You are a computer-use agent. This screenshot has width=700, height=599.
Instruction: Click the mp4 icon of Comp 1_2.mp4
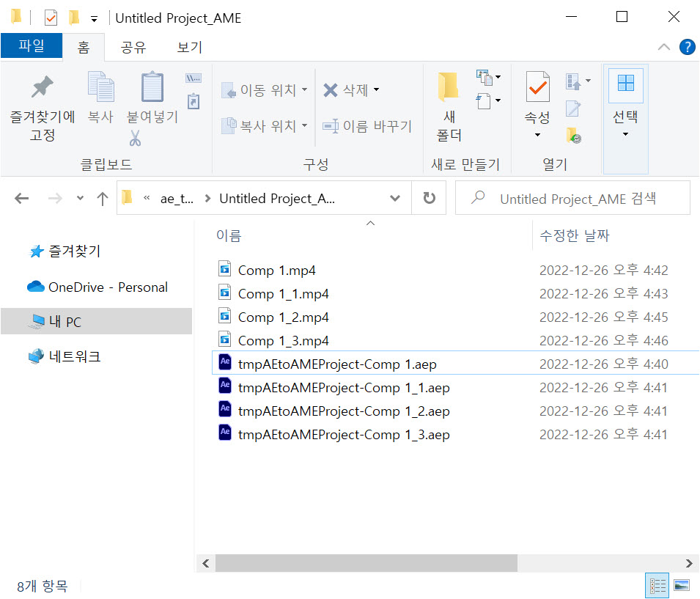click(224, 316)
